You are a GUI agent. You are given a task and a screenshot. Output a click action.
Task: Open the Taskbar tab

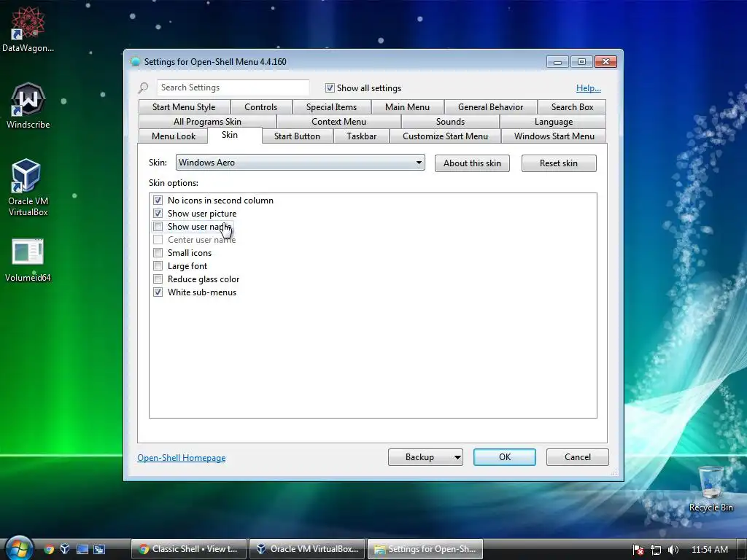(362, 136)
